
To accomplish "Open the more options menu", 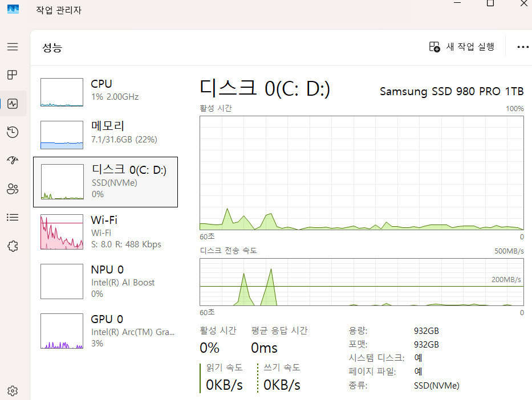I will pyautogui.click(x=523, y=47).
